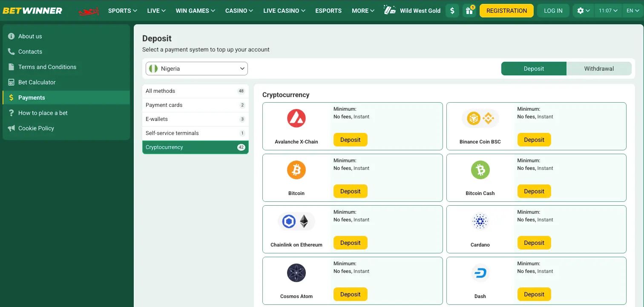The image size is (644, 307).
Task: Select the Cosmos Atom logo
Action: (296, 273)
